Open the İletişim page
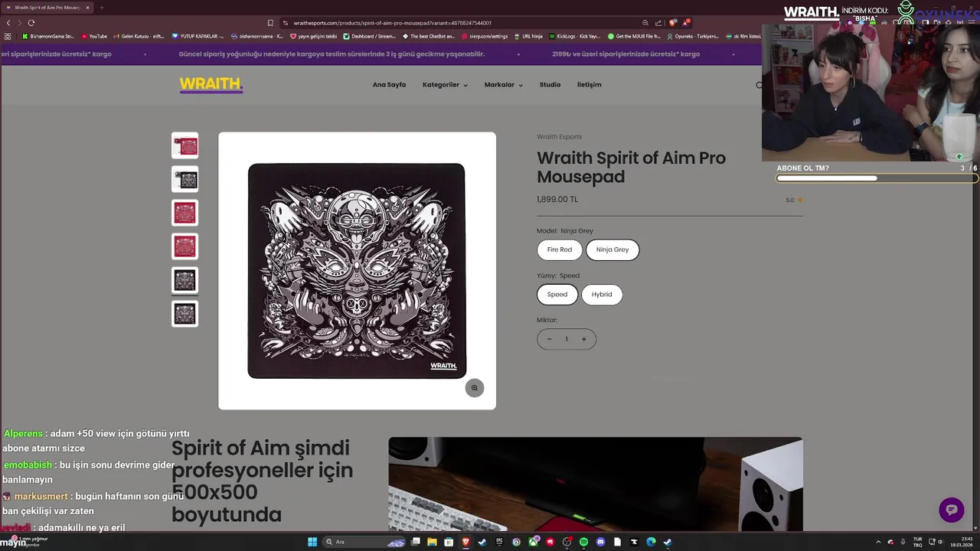980x551 pixels. [589, 85]
